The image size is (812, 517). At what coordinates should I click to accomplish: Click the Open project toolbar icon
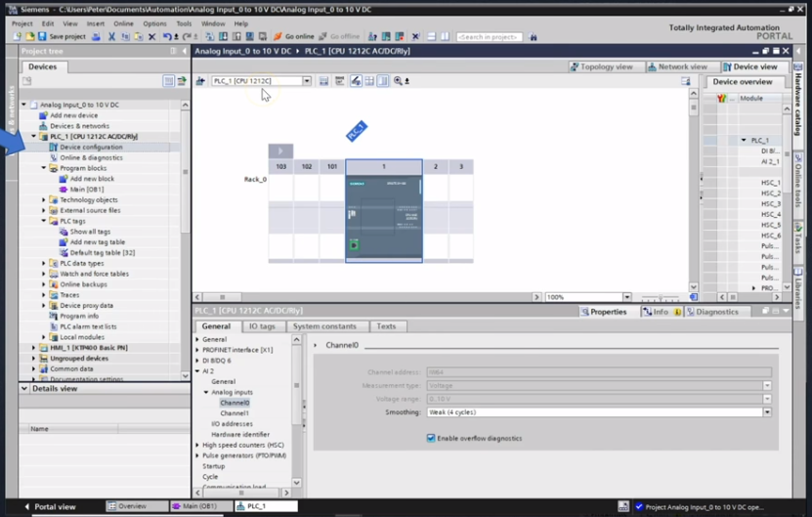(30, 37)
